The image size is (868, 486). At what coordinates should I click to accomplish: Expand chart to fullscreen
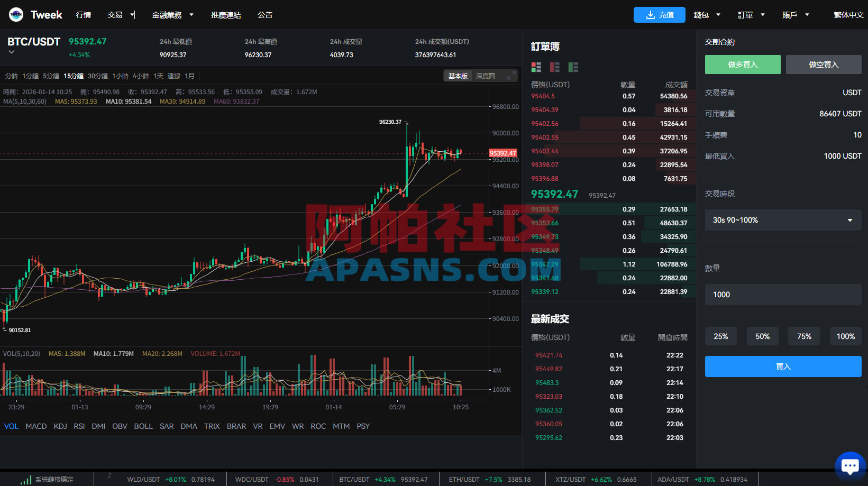click(x=510, y=76)
